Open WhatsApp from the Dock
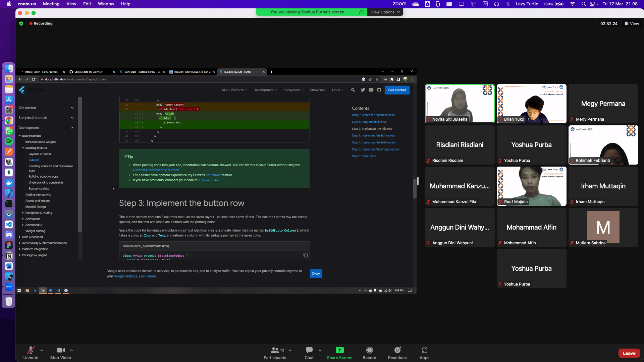 tap(9, 131)
